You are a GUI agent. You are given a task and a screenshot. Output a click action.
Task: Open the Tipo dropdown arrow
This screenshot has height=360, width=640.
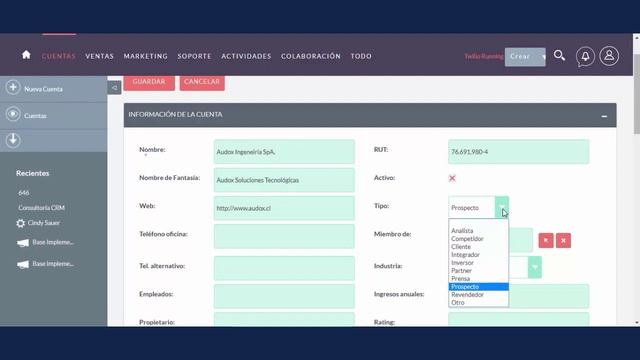pyautogui.click(x=502, y=207)
